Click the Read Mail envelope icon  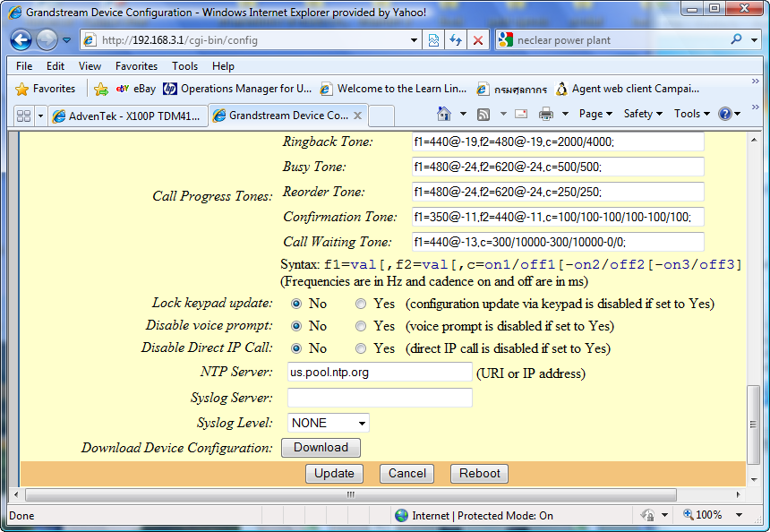coord(521,114)
